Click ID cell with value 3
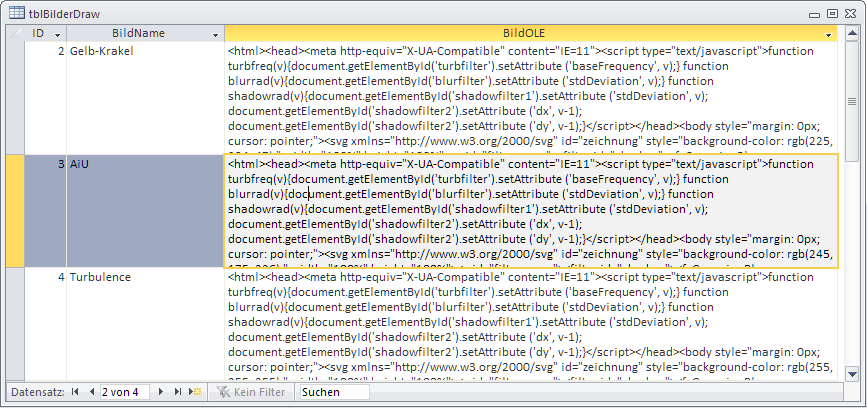This screenshot has width=867, height=408. click(45, 211)
